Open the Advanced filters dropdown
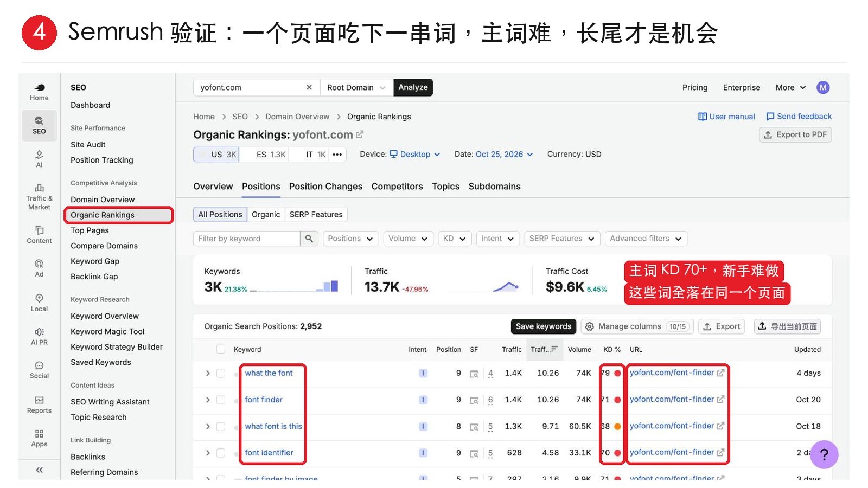Screen dimensions: 868x488 coord(646,239)
